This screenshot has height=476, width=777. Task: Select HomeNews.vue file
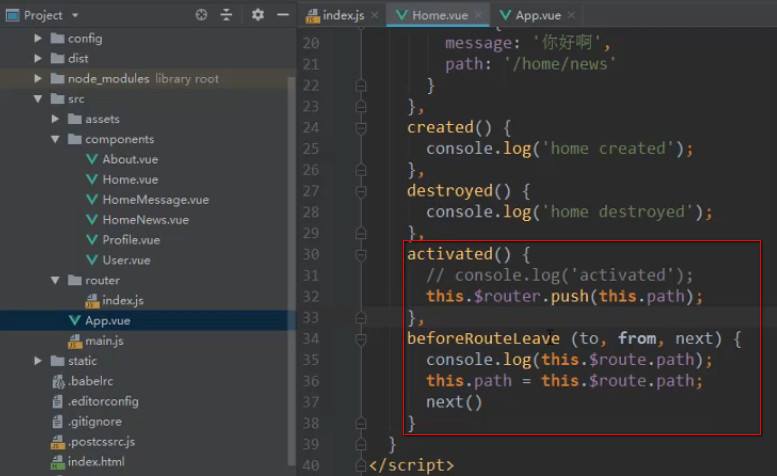tap(145, 220)
